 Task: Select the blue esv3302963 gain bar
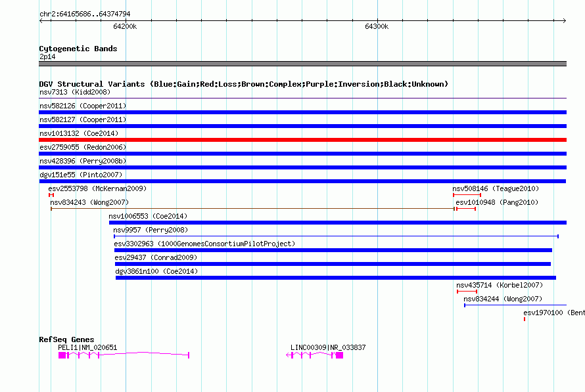tap(333, 250)
